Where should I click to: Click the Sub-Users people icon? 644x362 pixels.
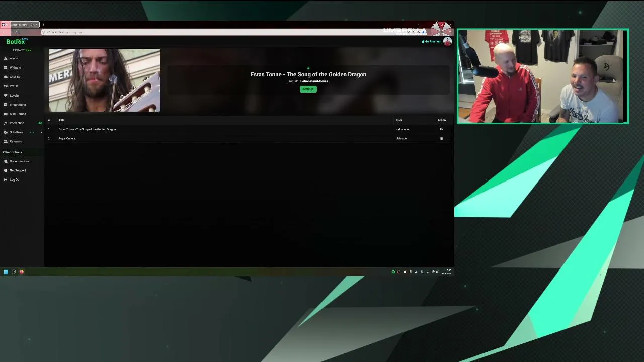pyautogui.click(x=6, y=132)
